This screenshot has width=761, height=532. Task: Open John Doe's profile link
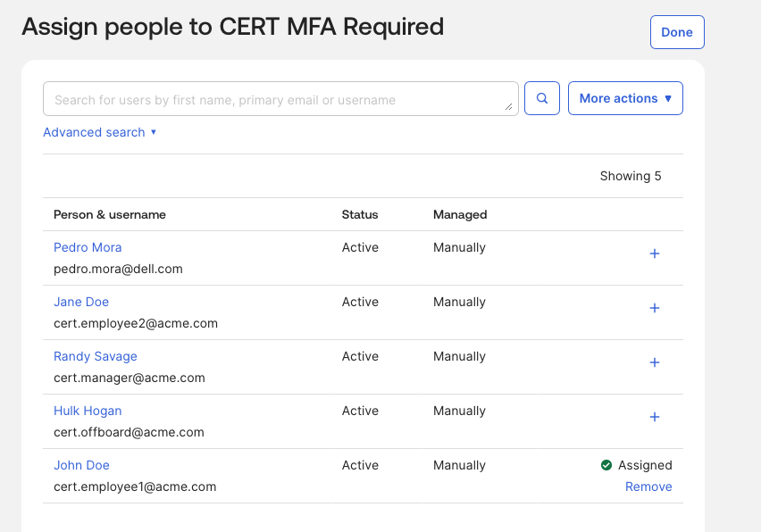[81, 465]
